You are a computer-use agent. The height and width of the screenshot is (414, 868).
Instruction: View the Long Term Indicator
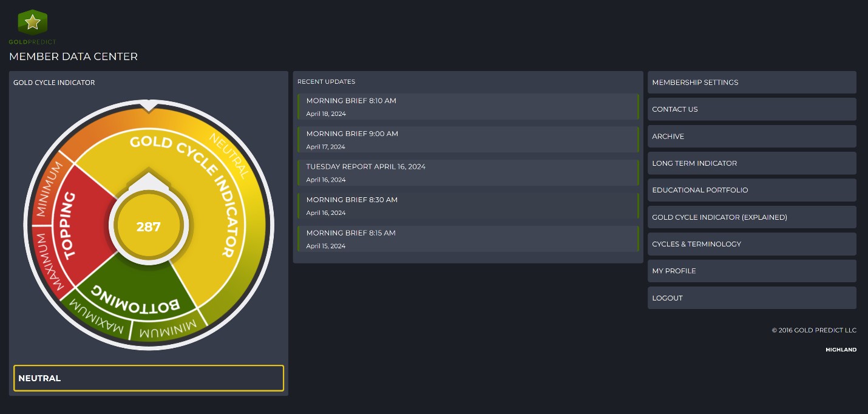click(x=751, y=163)
